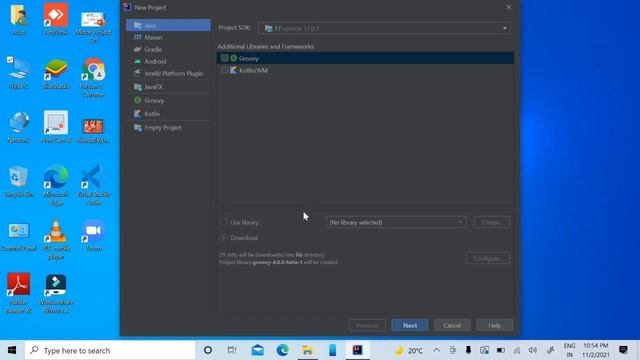This screenshot has width=640, height=360.
Task: Select the Control Panel desktop icon
Action: [18, 236]
